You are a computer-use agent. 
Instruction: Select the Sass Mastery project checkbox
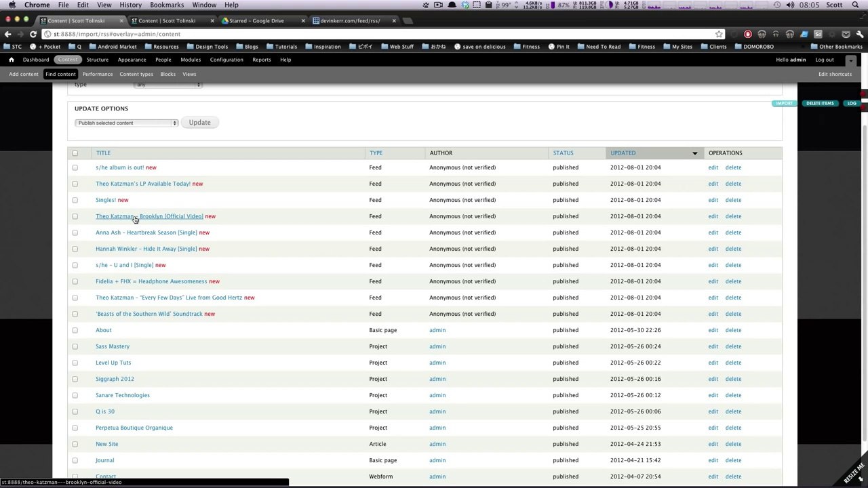75,346
